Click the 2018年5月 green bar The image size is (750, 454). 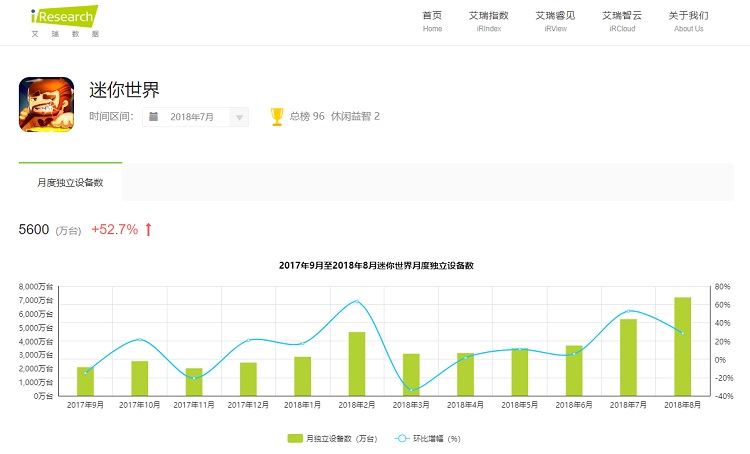[519, 372]
